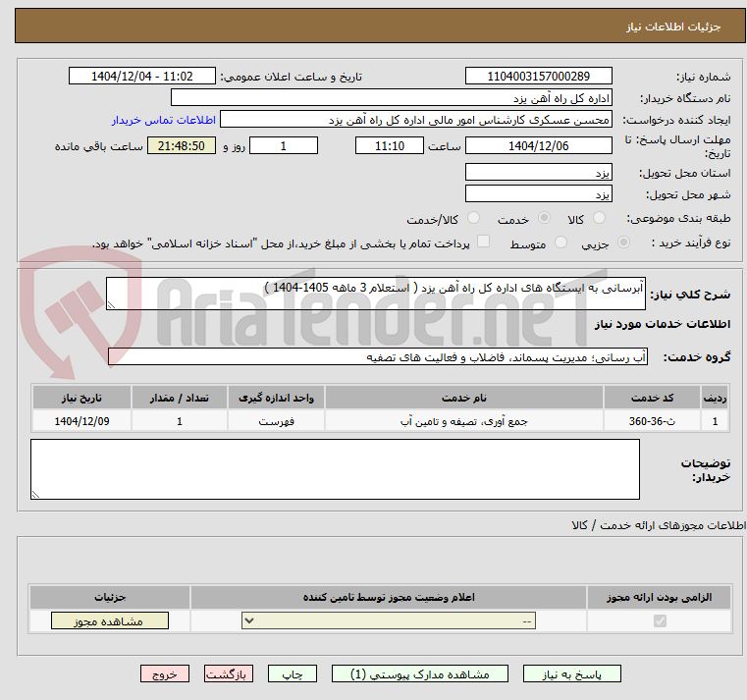Screen dimensions: 747x700
Task: Click the date cell 1404/12/09
Action: [81, 421]
